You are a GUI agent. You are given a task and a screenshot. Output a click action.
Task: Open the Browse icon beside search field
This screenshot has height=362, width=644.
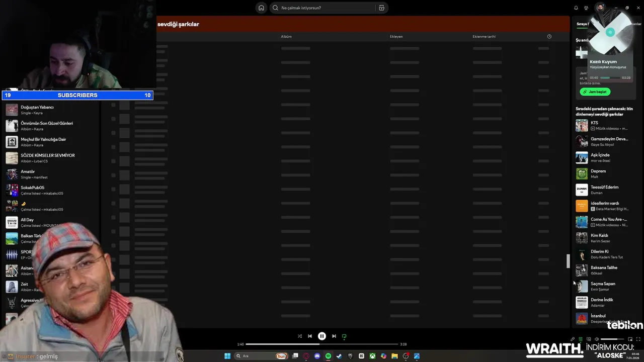click(x=381, y=8)
